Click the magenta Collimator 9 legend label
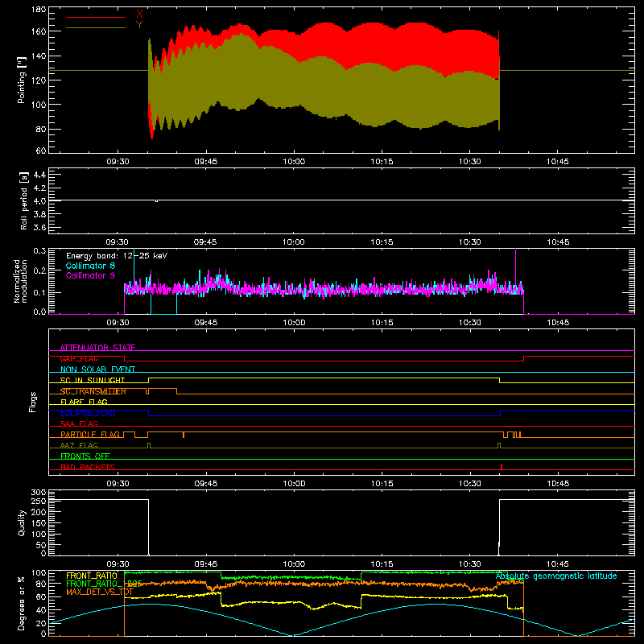The image size is (644, 644). [x=90, y=275]
